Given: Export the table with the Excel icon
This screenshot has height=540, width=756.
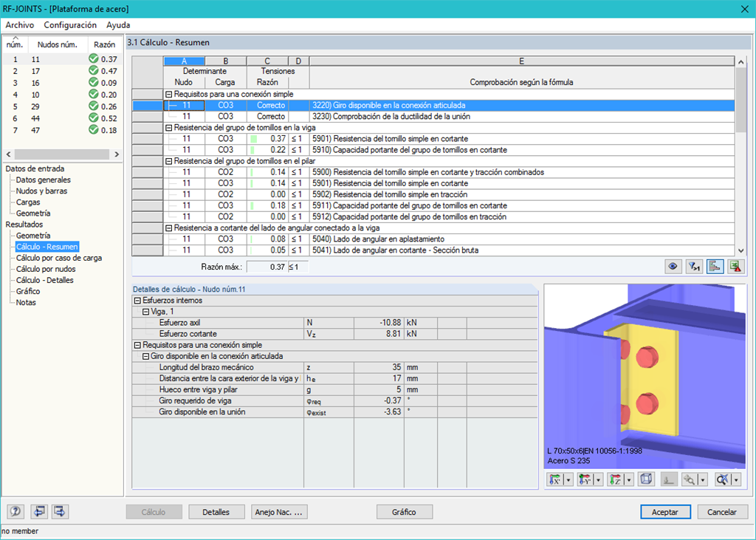Looking at the screenshot, I should click(x=736, y=267).
